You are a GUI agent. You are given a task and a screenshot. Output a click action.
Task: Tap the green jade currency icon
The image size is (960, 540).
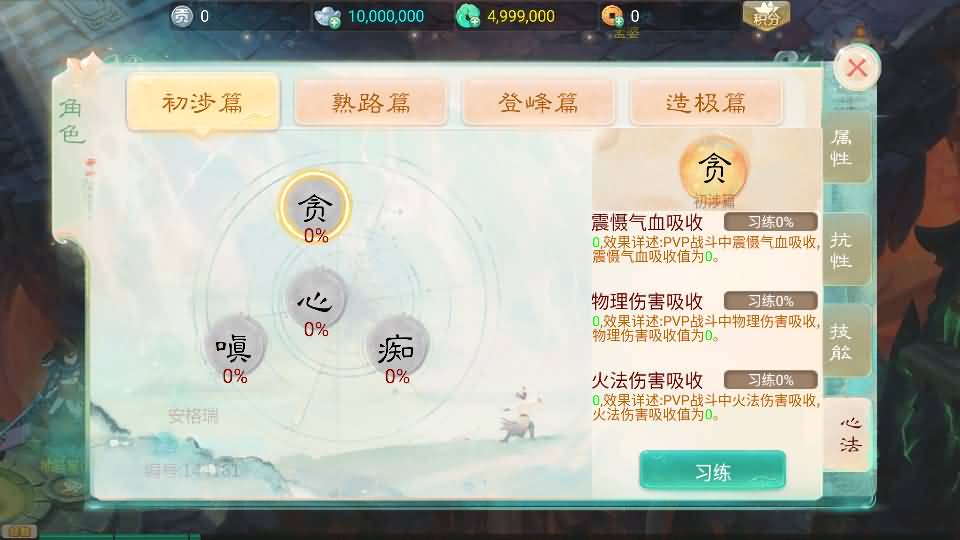click(x=468, y=16)
